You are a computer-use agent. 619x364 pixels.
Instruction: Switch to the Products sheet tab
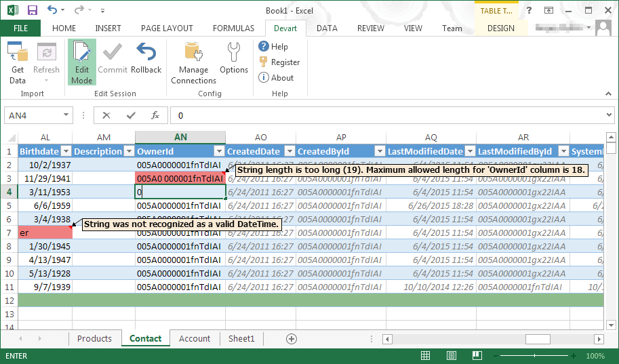pyautogui.click(x=94, y=338)
